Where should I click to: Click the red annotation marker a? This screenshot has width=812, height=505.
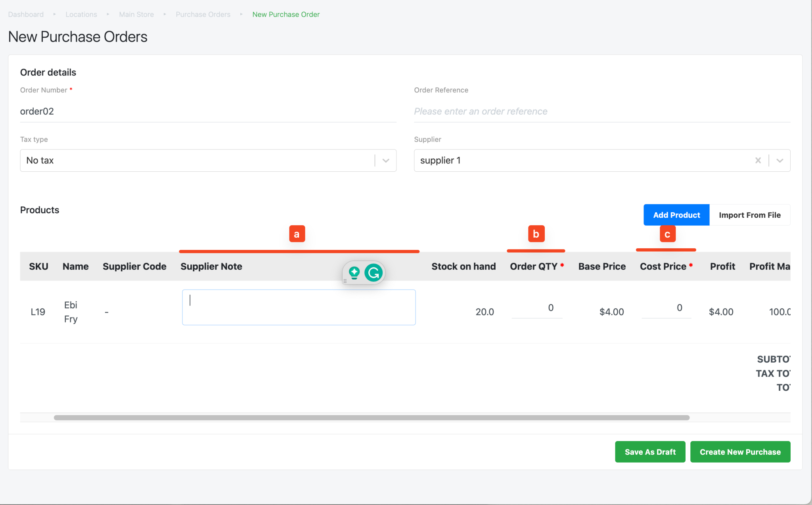pos(297,234)
